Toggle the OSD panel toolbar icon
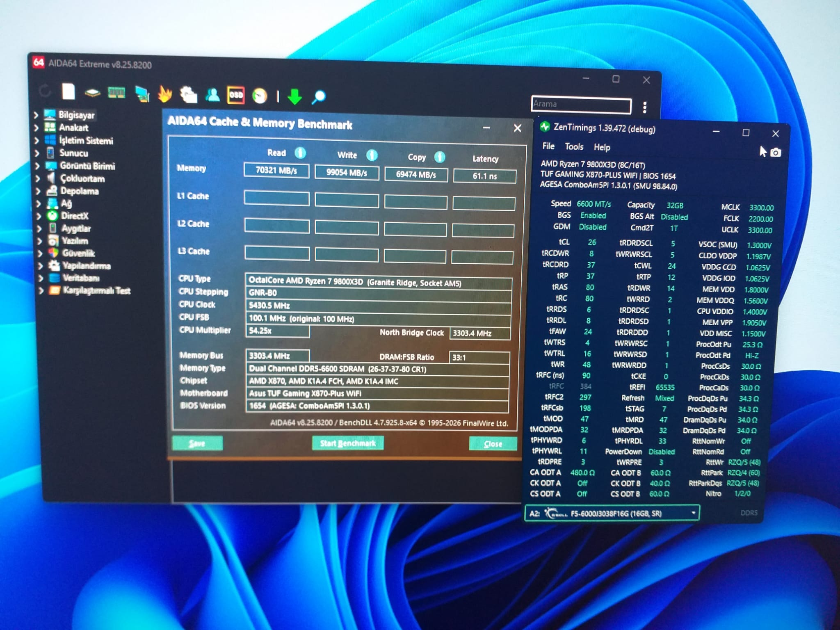Viewport: 840px width, 630px height. tap(236, 95)
